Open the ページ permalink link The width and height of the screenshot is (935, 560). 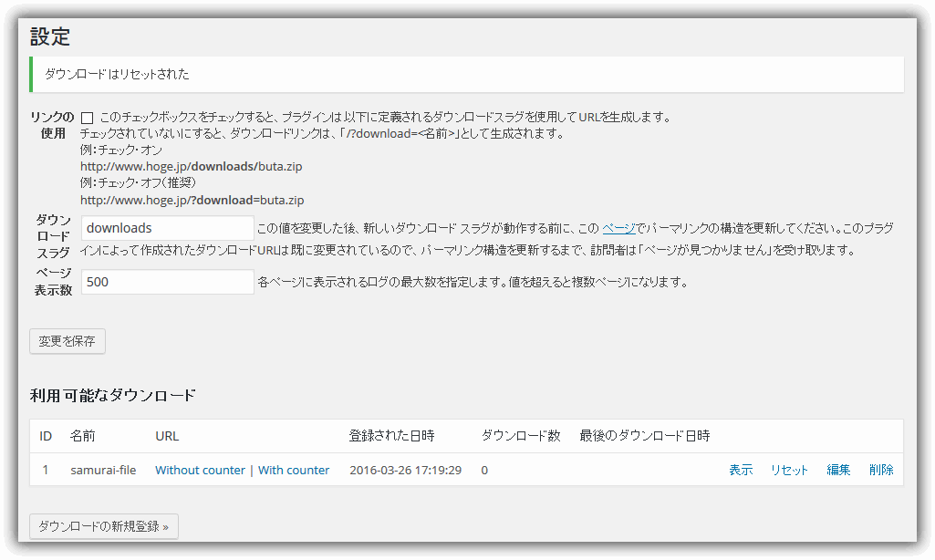point(618,228)
